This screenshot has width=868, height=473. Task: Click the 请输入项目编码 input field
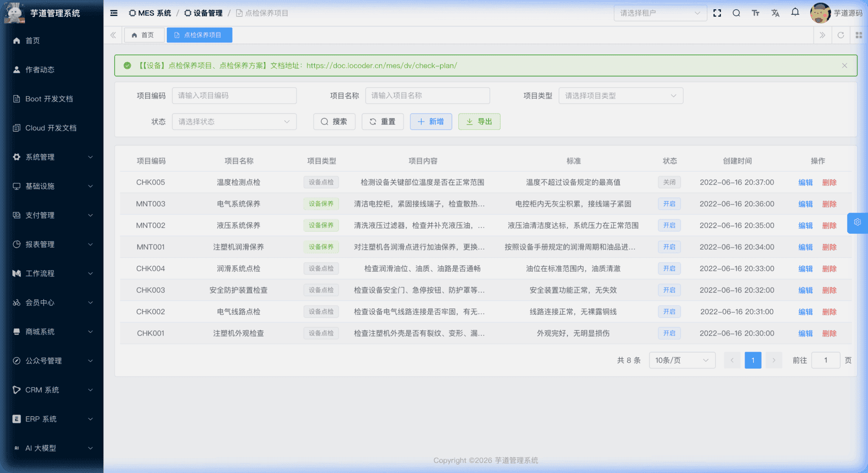[x=234, y=96]
